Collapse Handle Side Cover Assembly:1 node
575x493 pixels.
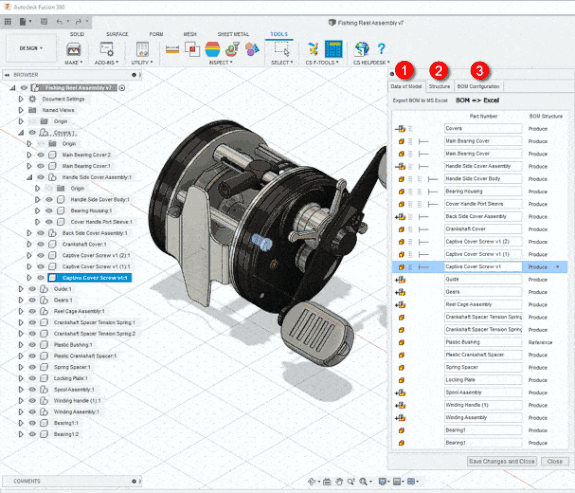(x=29, y=177)
